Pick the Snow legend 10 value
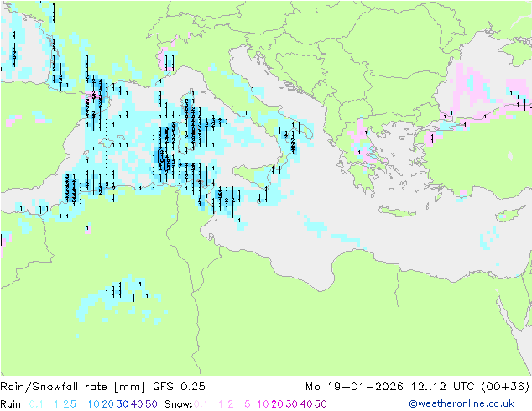Image resolution: width=532 pixels, height=411 pixels. [x=263, y=404]
